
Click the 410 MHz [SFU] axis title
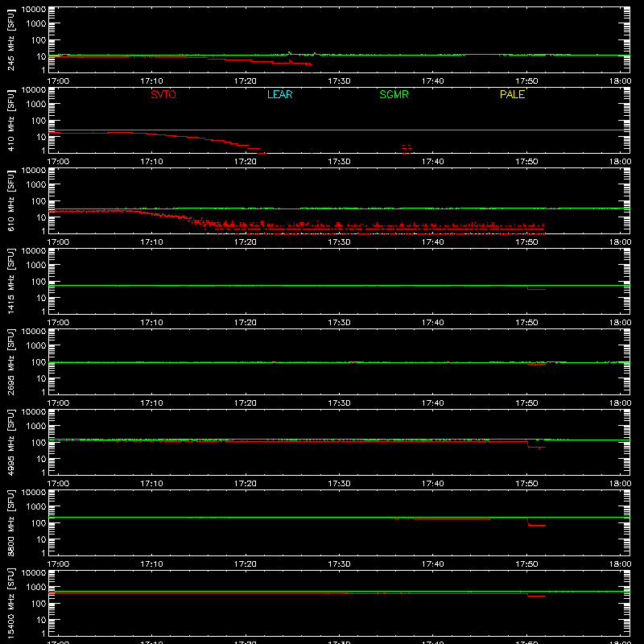[11, 120]
